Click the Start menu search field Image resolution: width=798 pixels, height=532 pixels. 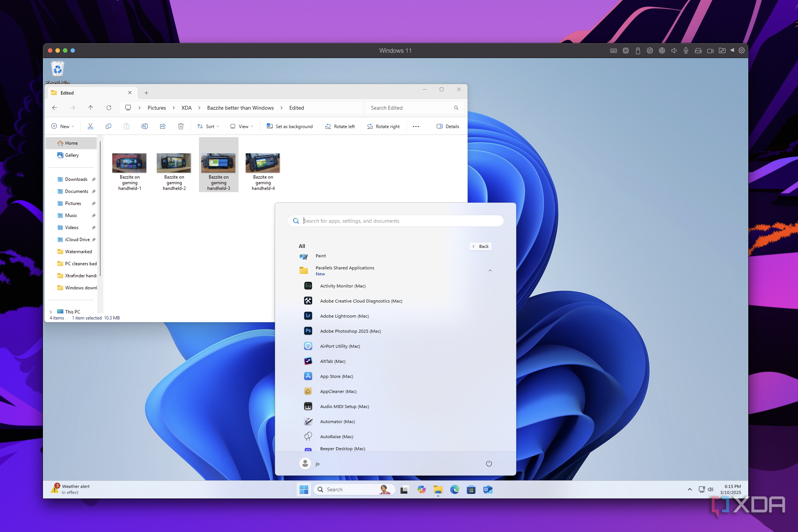coord(395,221)
